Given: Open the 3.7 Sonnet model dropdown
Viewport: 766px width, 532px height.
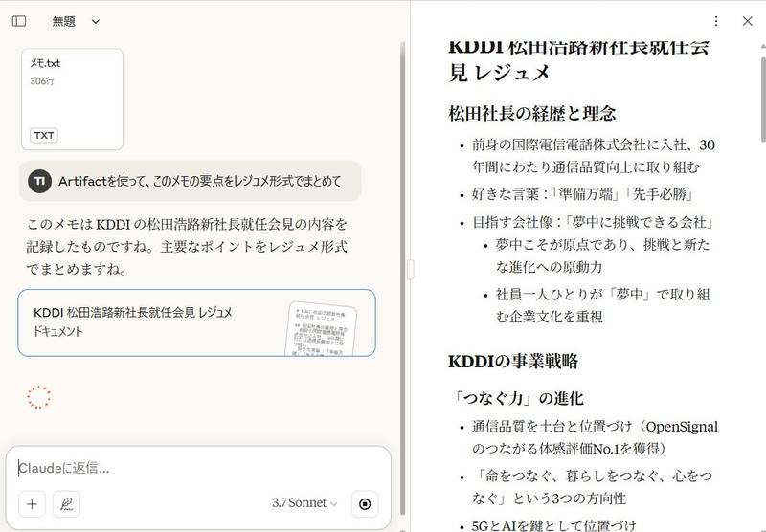Looking at the screenshot, I should tap(304, 502).
